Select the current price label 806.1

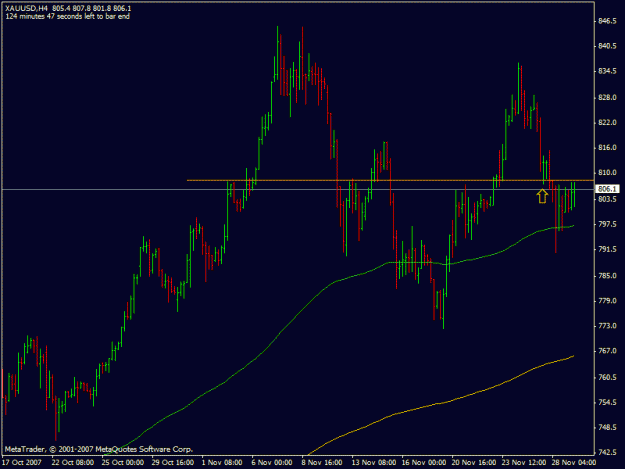click(x=607, y=189)
